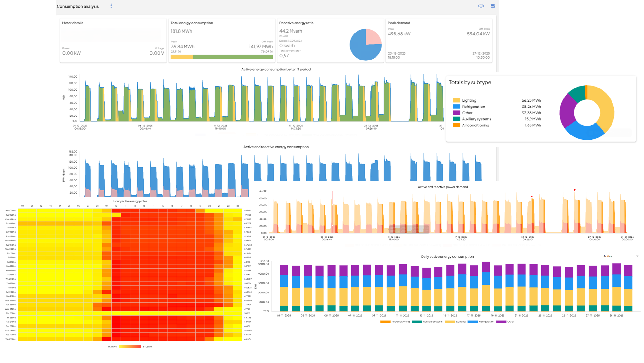Click the Refrigeration legend square in Totals
644x363 pixels.
(x=456, y=107)
